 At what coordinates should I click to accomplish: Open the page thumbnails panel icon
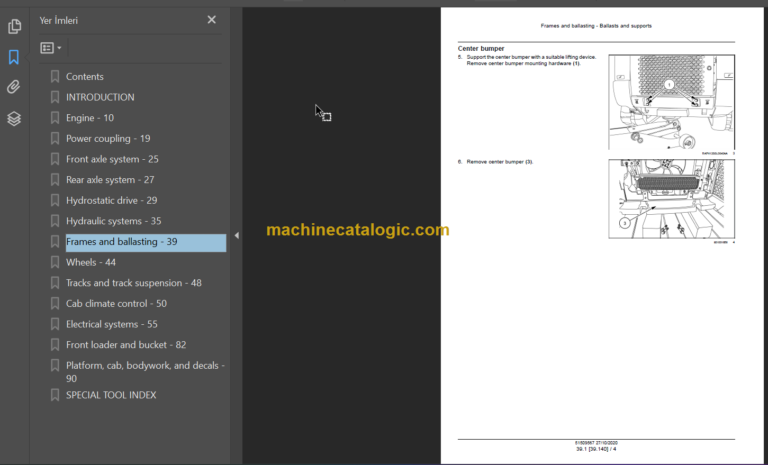[x=14, y=26]
